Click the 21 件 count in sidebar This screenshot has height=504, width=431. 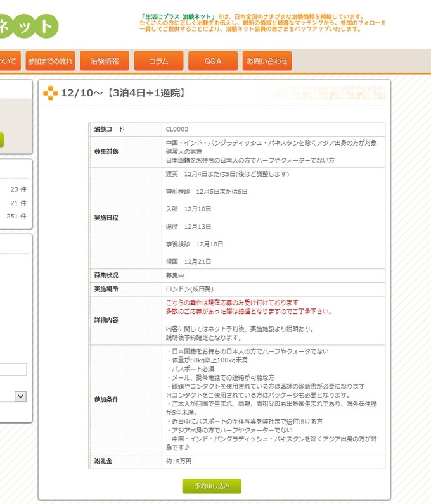[18, 203]
